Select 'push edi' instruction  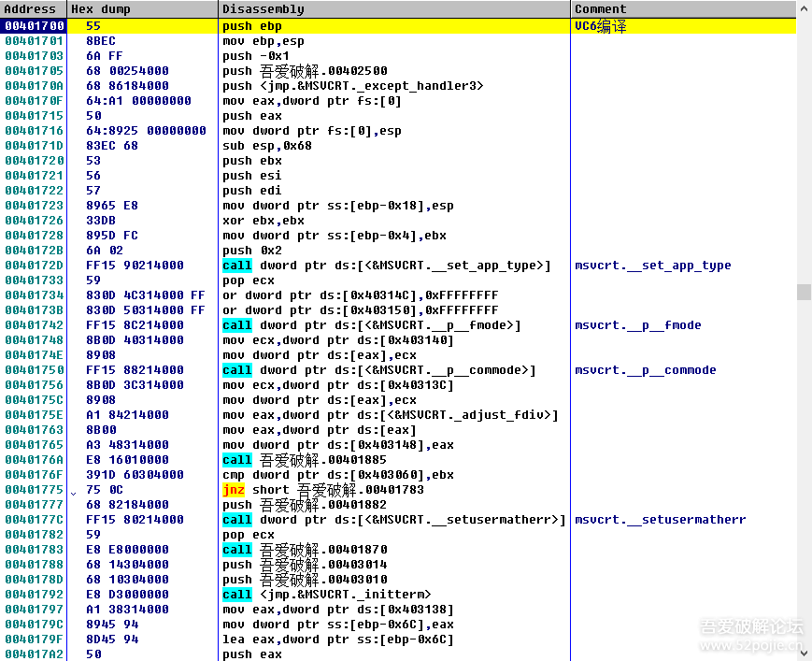click(252, 191)
